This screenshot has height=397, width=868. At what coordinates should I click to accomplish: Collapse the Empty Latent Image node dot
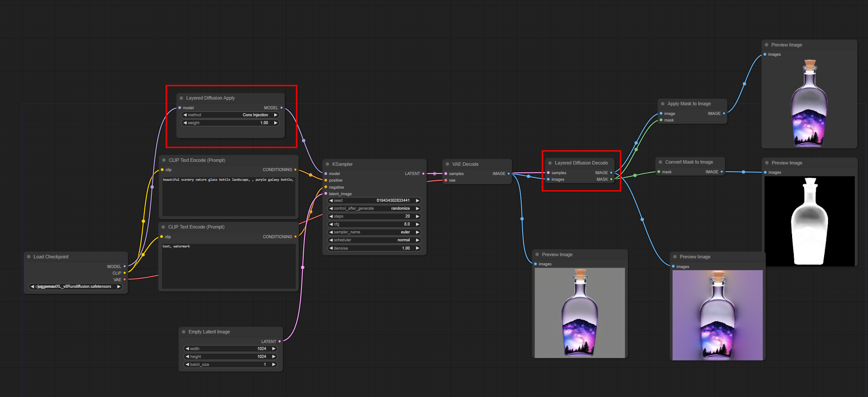pos(184,332)
